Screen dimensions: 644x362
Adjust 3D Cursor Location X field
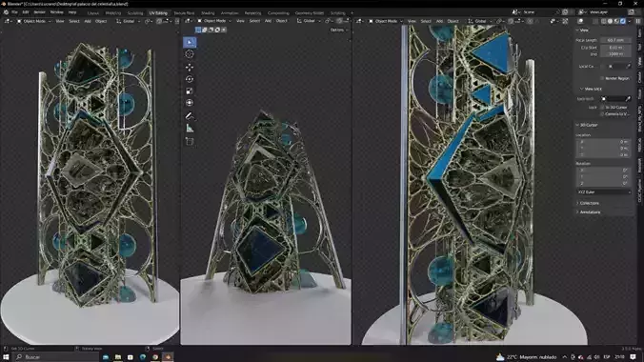pos(604,142)
